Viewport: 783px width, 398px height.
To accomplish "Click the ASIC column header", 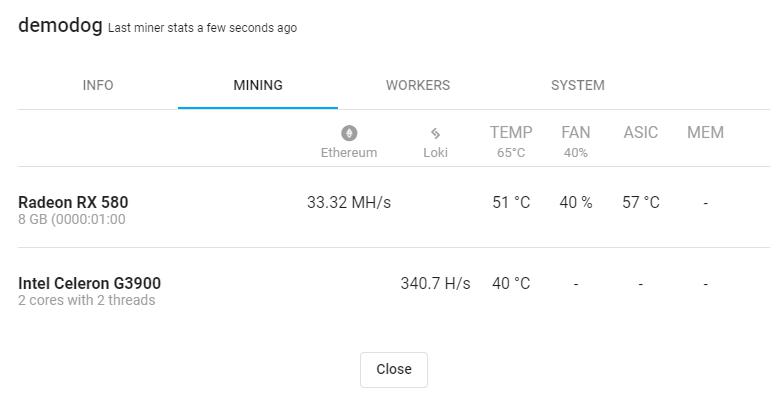I will [641, 132].
